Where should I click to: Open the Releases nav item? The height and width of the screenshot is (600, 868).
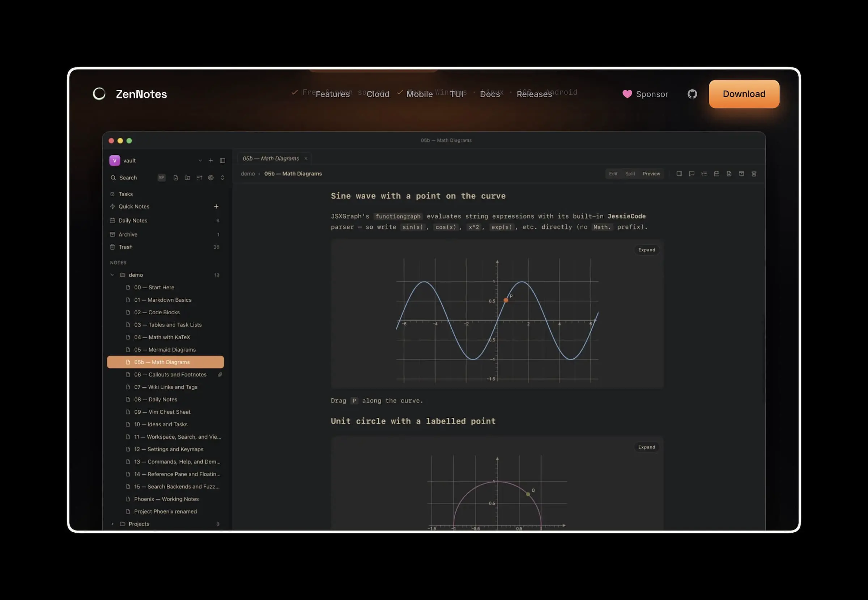pyautogui.click(x=534, y=94)
